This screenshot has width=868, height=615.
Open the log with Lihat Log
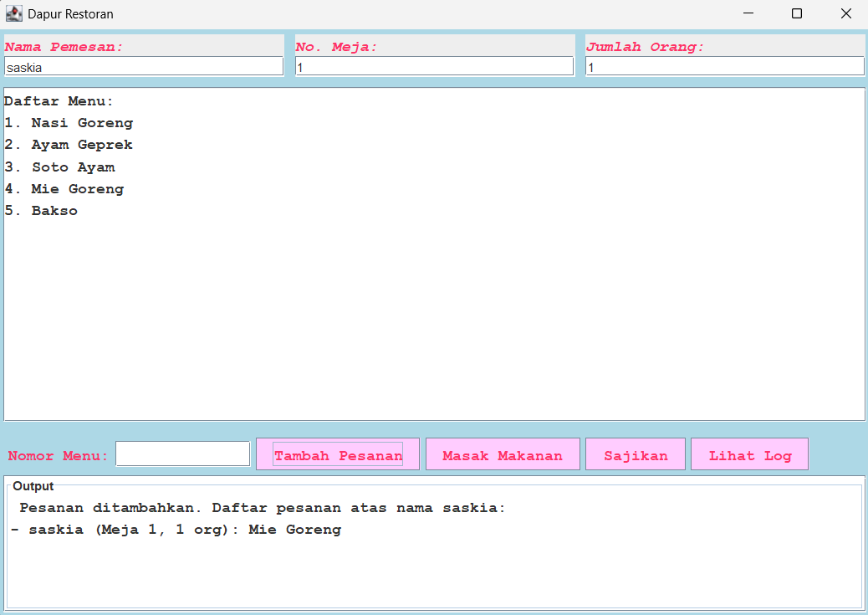coord(749,455)
